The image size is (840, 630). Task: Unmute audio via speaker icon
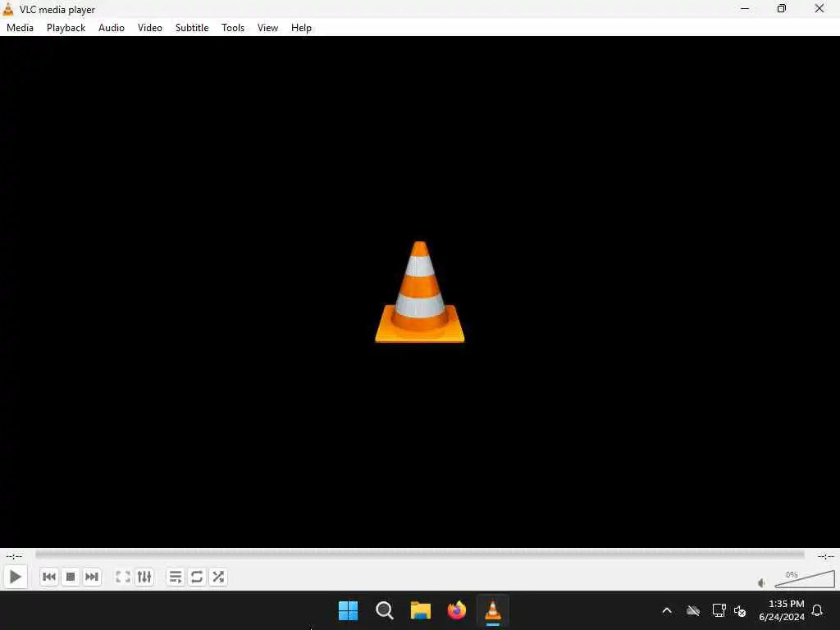[x=761, y=583]
